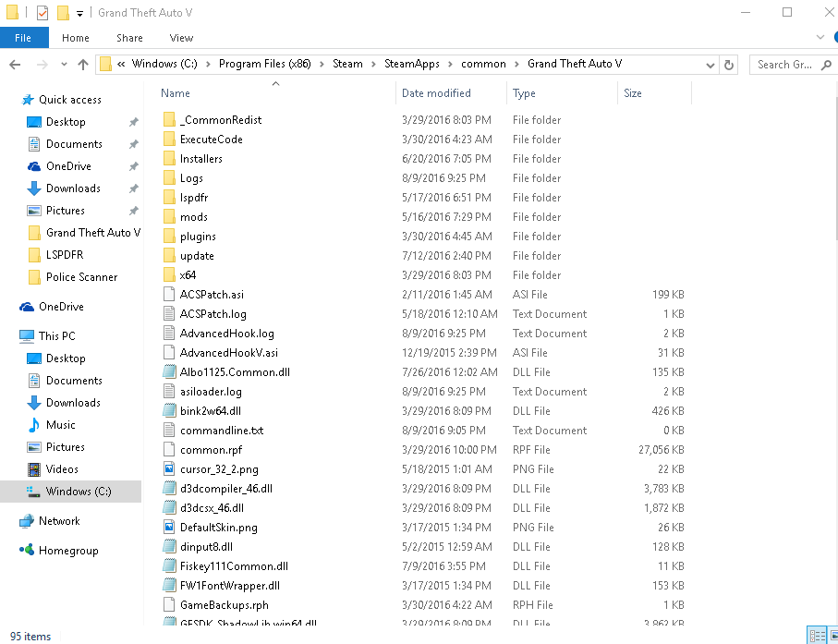
Task: Select the x64 folder icon
Action: [169, 274]
